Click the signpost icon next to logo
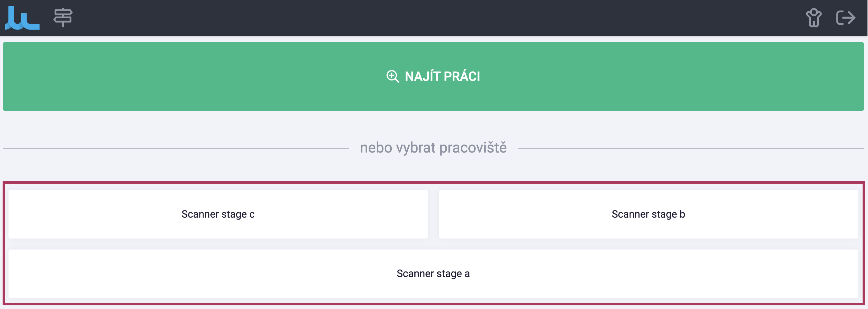This screenshot has width=868, height=309. coord(63,18)
